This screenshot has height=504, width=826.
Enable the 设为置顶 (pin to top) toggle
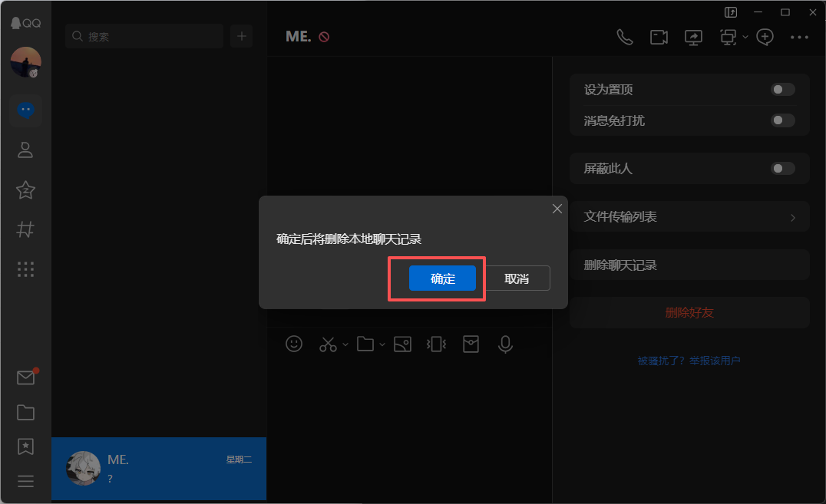[x=782, y=89]
